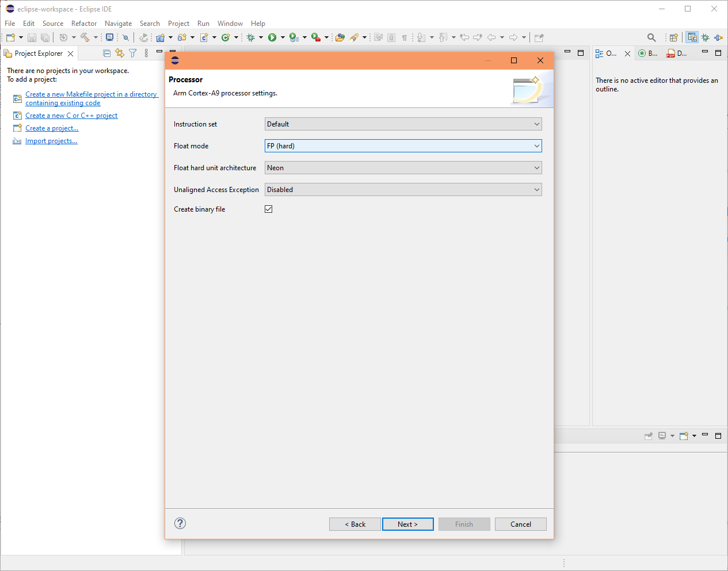728x571 pixels.
Task: Click the Build hammer icon
Action: coord(85,37)
